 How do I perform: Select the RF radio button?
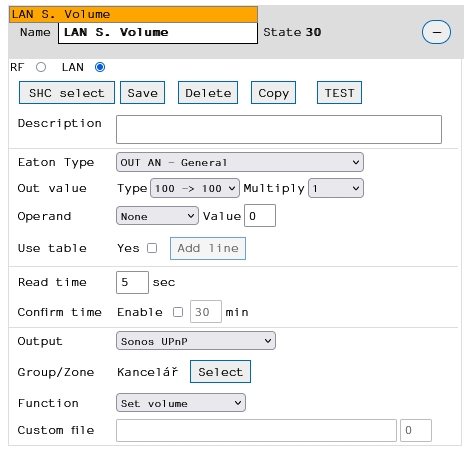click(41, 67)
